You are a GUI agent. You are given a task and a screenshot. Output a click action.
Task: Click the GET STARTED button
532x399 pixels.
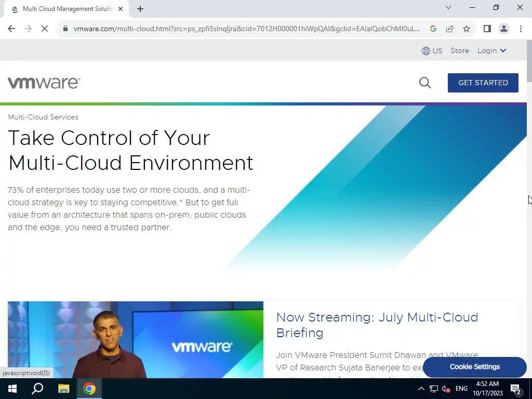(483, 83)
